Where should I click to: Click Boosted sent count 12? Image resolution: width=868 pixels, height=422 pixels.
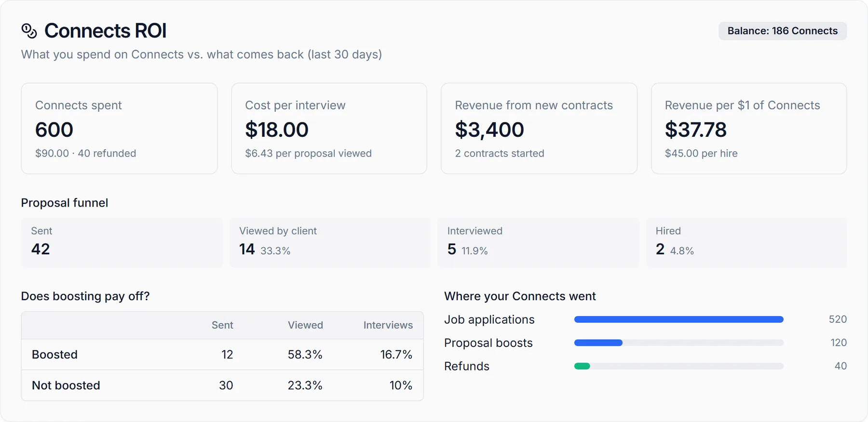pyautogui.click(x=227, y=355)
